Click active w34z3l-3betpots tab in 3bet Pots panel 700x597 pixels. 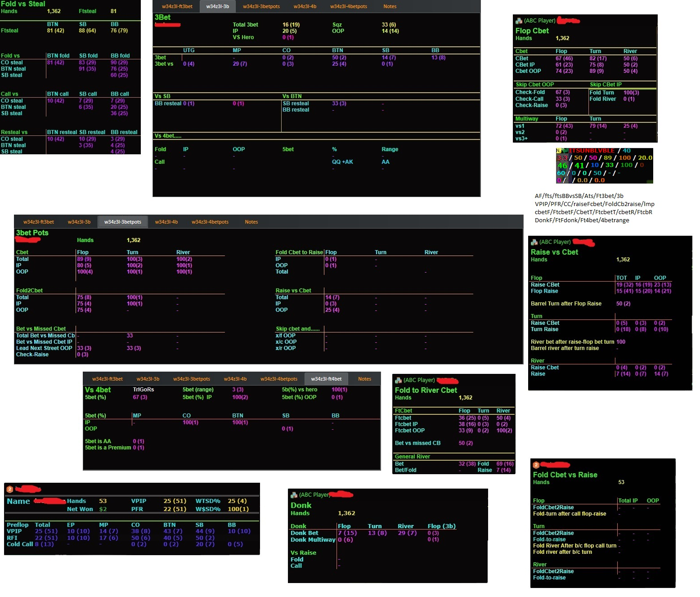pos(123,222)
